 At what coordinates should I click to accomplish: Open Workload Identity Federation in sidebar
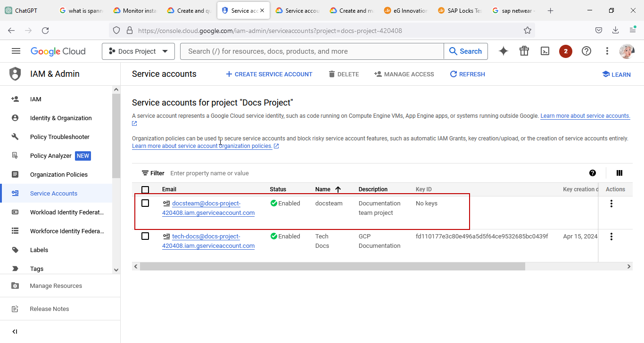click(56, 212)
